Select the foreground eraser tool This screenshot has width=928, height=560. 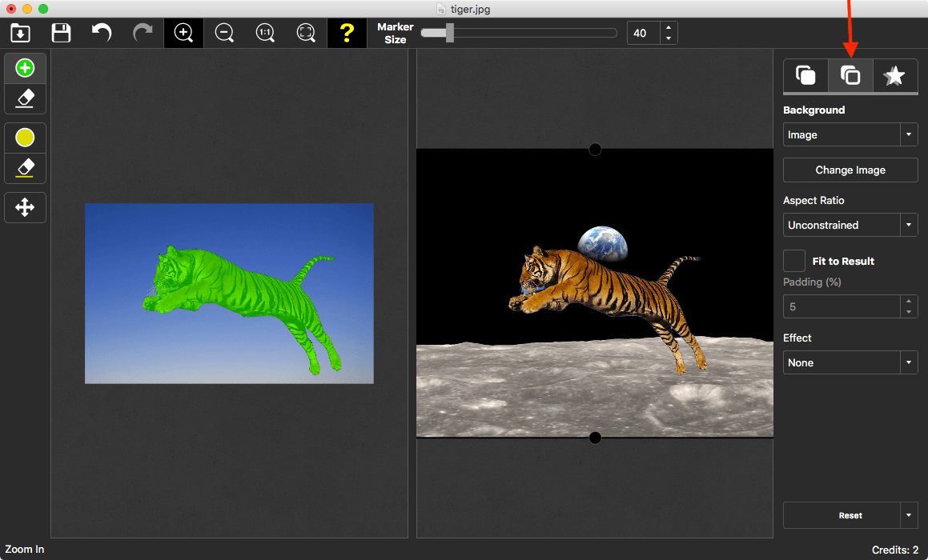25,98
